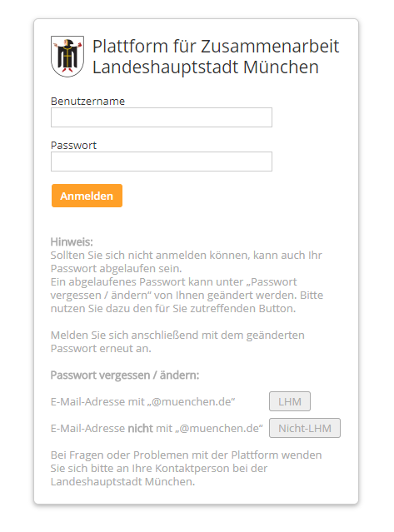Focus the Benutzername input field
This screenshot has width=394, height=532.
(162, 117)
